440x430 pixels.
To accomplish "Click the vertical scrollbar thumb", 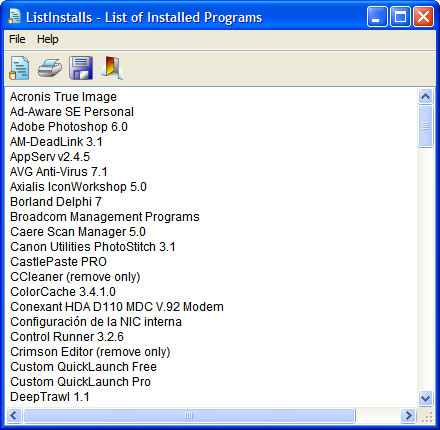I will [x=425, y=126].
